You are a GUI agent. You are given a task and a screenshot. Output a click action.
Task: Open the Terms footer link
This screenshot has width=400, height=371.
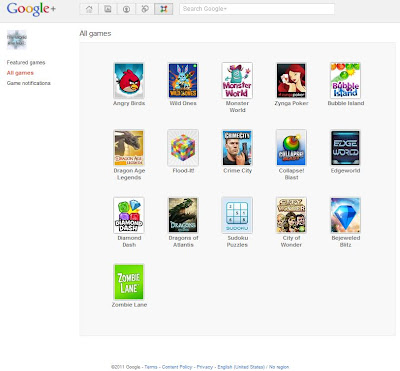coord(151,367)
